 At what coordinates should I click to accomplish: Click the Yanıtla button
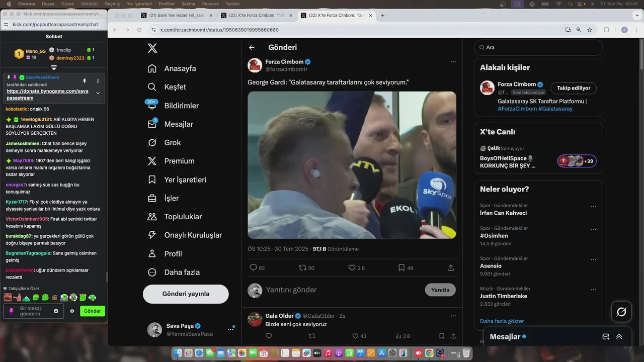coord(440,290)
